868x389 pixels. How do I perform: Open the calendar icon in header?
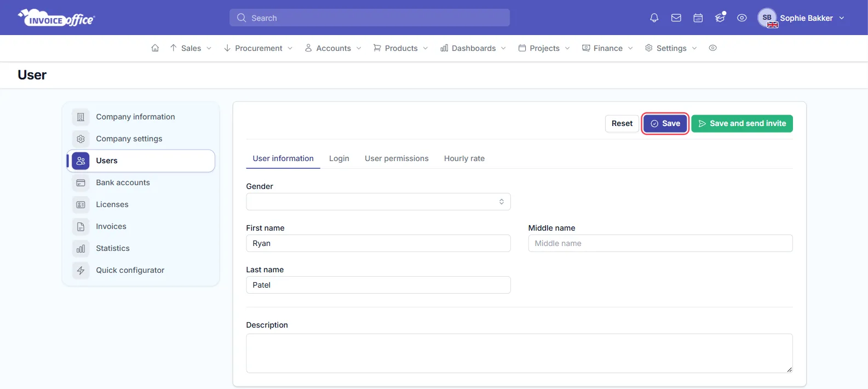point(698,18)
